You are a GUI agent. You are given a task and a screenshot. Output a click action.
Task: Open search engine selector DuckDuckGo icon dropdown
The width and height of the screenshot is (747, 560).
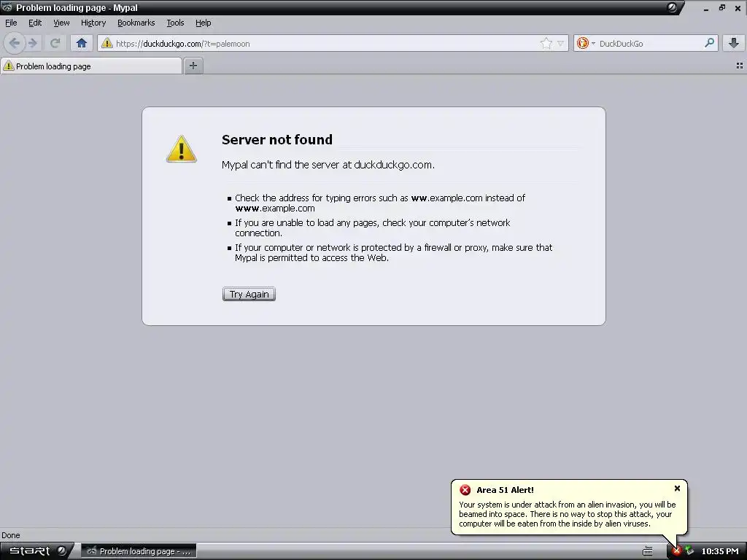coord(586,43)
